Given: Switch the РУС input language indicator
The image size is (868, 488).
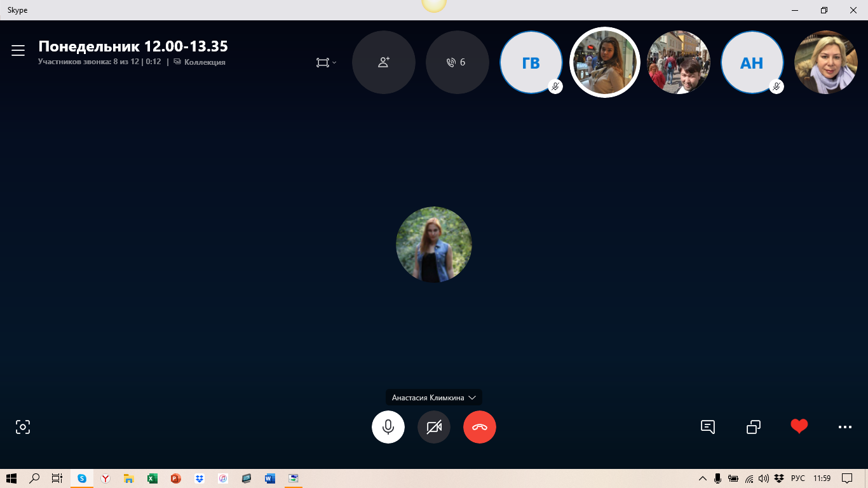Looking at the screenshot, I should [x=798, y=478].
